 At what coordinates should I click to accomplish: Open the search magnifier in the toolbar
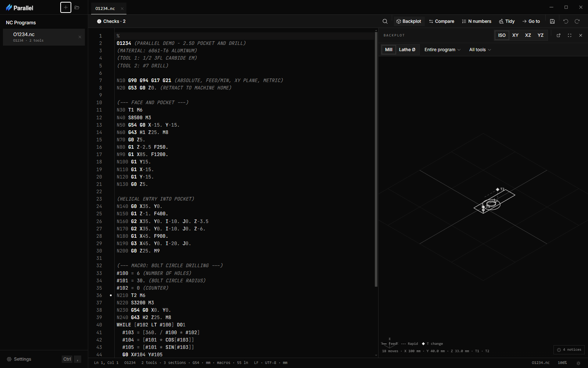click(x=385, y=21)
